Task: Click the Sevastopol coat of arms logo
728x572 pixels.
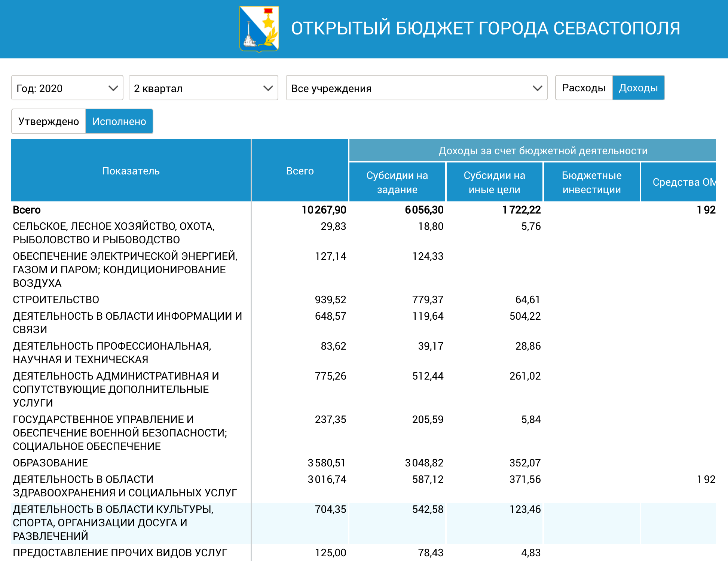Action: [259, 29]
